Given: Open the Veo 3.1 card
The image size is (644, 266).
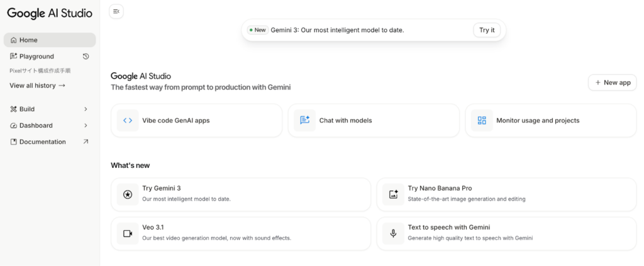Looking at the screenshot, I should coord(241,233).
